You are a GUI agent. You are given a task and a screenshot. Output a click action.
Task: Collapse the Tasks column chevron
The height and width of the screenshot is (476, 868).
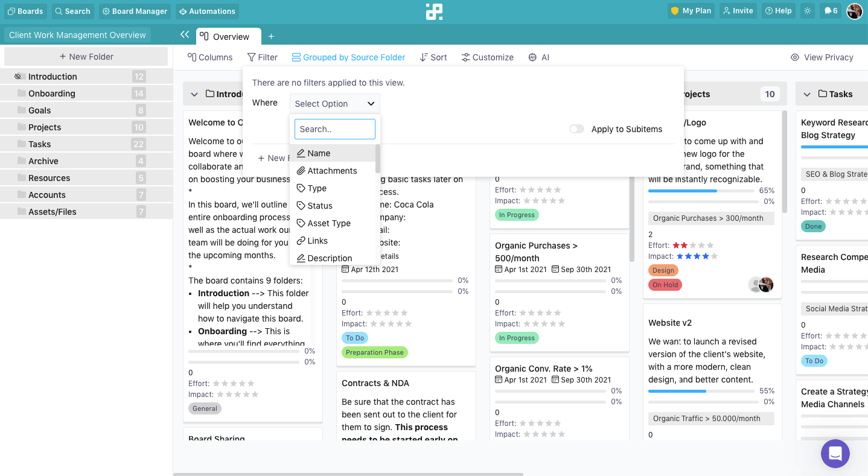point(807,94)
